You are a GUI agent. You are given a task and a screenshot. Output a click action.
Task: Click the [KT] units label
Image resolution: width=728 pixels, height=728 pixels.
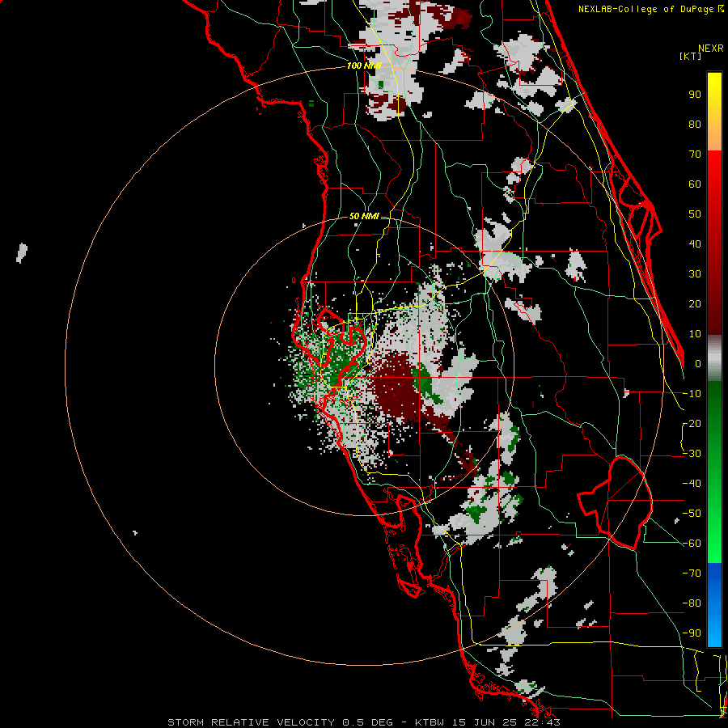(691, 56)
